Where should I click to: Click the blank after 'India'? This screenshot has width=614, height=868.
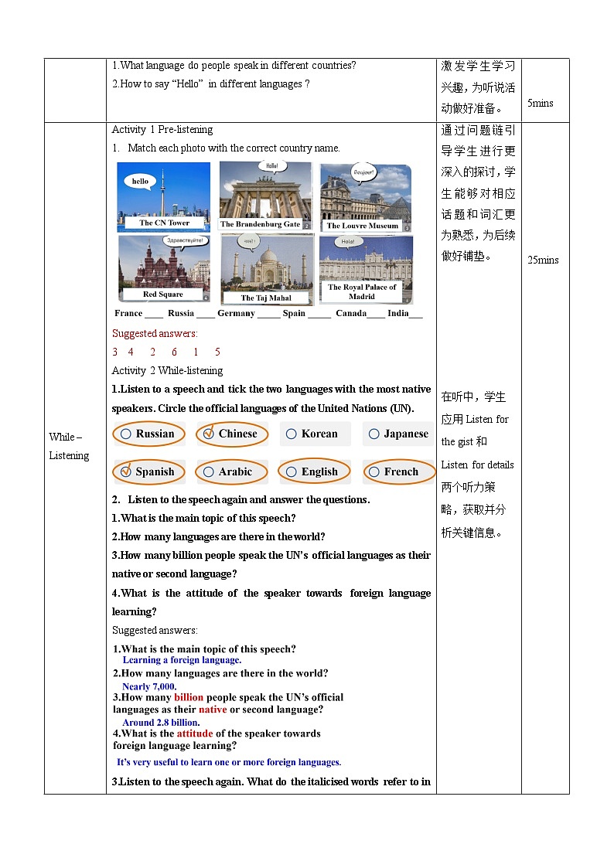tap(416, 315)
